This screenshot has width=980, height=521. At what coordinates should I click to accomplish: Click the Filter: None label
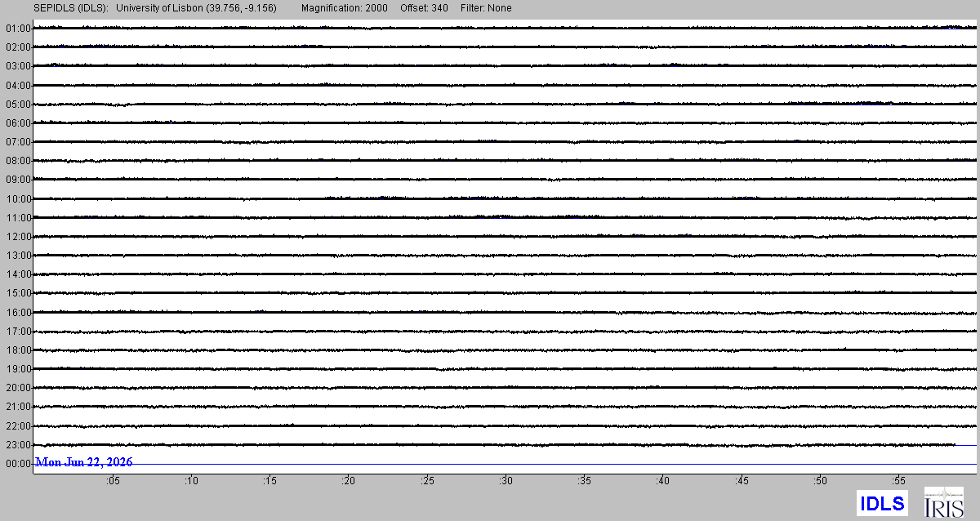[x=485, y=8]
